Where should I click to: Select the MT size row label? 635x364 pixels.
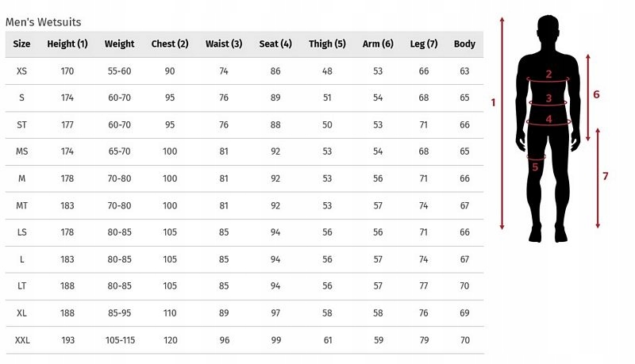click(22, 205)
